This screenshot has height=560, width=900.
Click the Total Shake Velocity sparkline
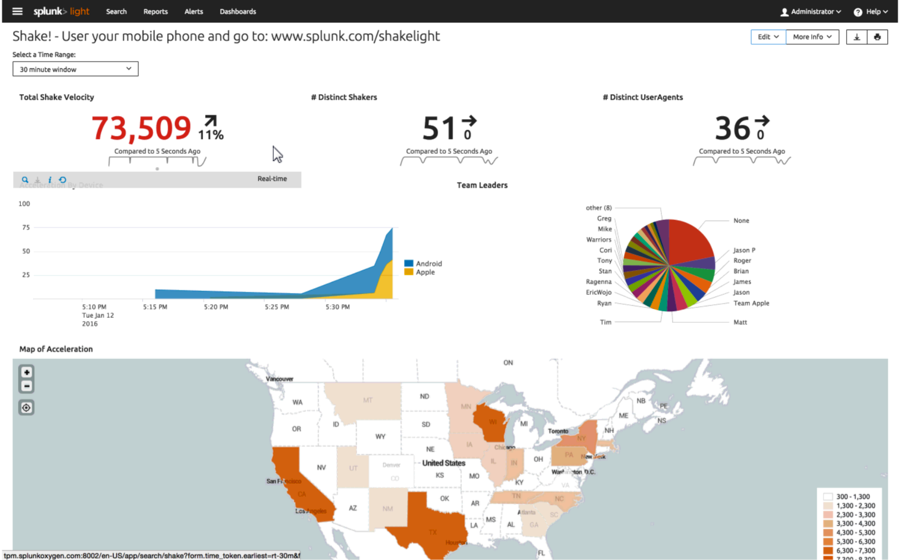tap(157, 161)
